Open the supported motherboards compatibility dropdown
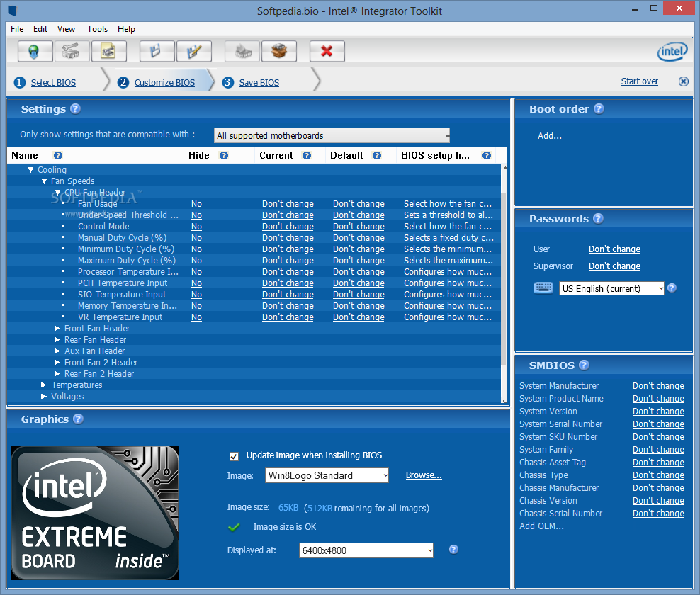The width and height of the screenshot is (700, 595). click(332, 135)
